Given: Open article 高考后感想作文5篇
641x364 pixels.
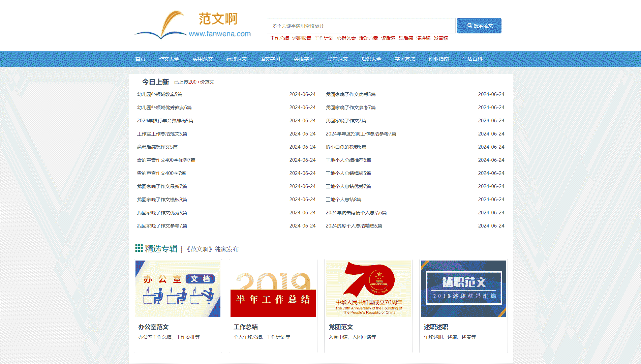Looking at the screenshot, I should coord(157,147).
